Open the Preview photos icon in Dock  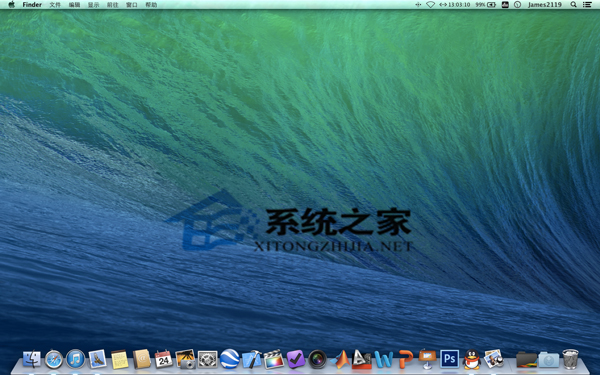(494, 359)
